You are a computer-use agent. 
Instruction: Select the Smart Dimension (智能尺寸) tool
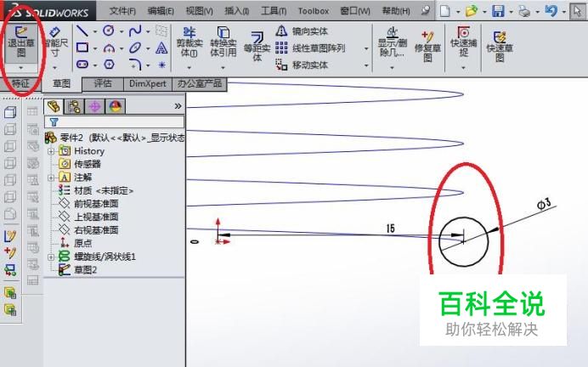pyautogui.click(x=55, y=42)
